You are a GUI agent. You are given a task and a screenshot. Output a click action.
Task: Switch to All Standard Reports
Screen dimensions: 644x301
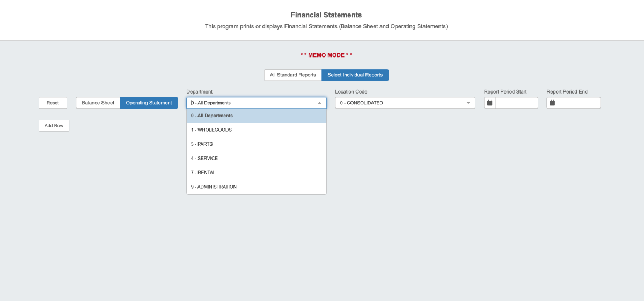[292, 75]
